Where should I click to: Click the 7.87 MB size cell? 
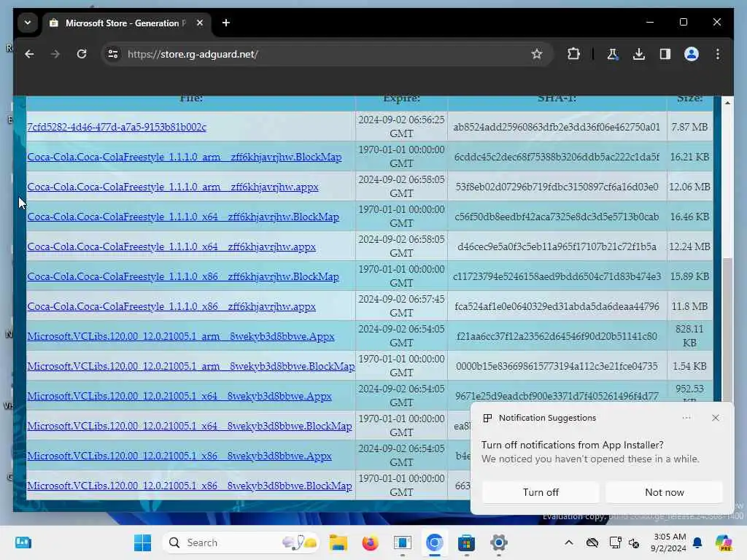(689, 127)
